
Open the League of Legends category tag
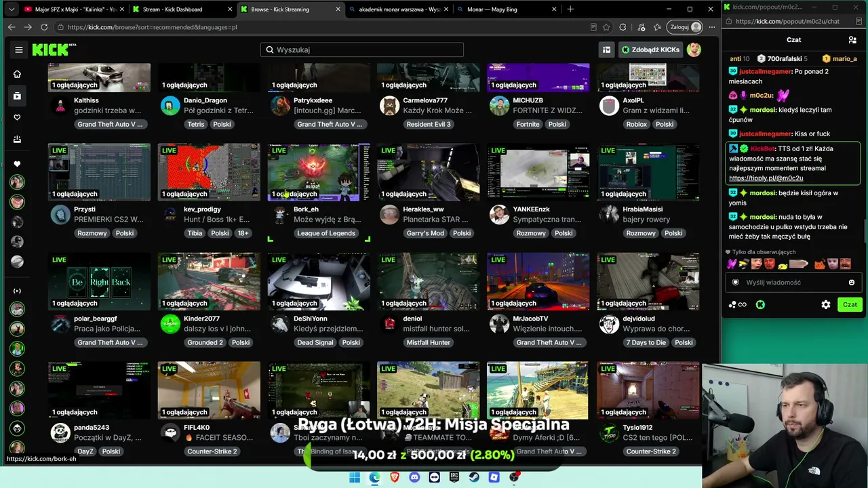tap(326, 233)
